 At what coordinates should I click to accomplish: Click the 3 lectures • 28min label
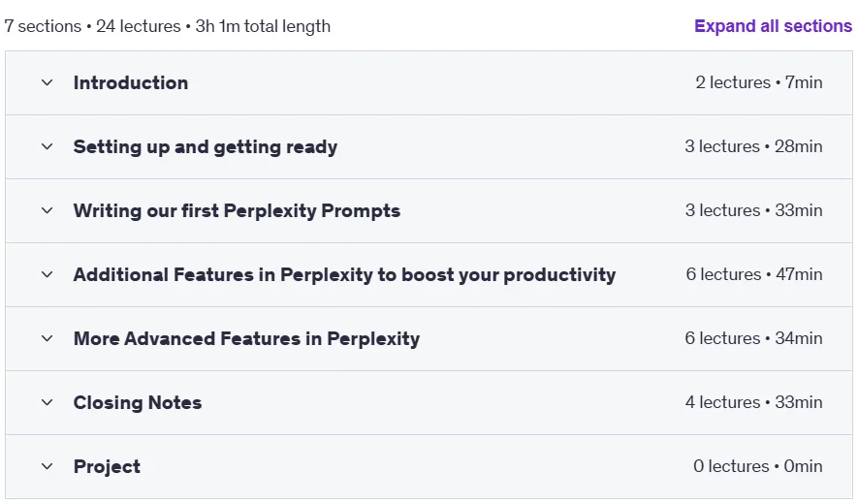pyautogui.click(x=753, y=146)
